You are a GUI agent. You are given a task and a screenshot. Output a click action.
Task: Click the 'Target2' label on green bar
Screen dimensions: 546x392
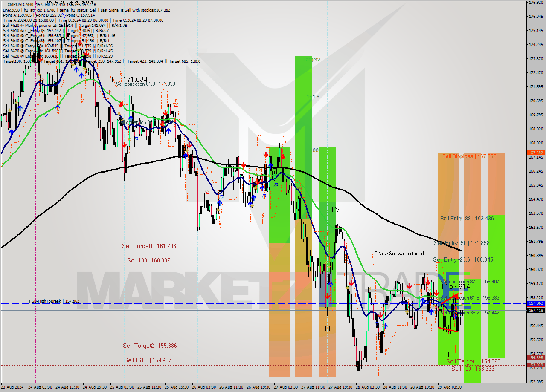pos(311,60)
